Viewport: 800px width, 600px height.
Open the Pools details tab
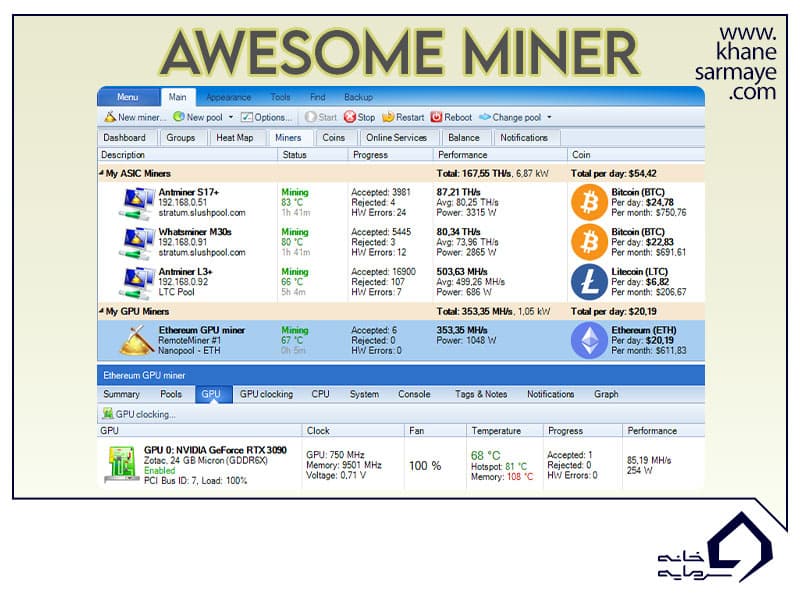click(x=170, y=394)
